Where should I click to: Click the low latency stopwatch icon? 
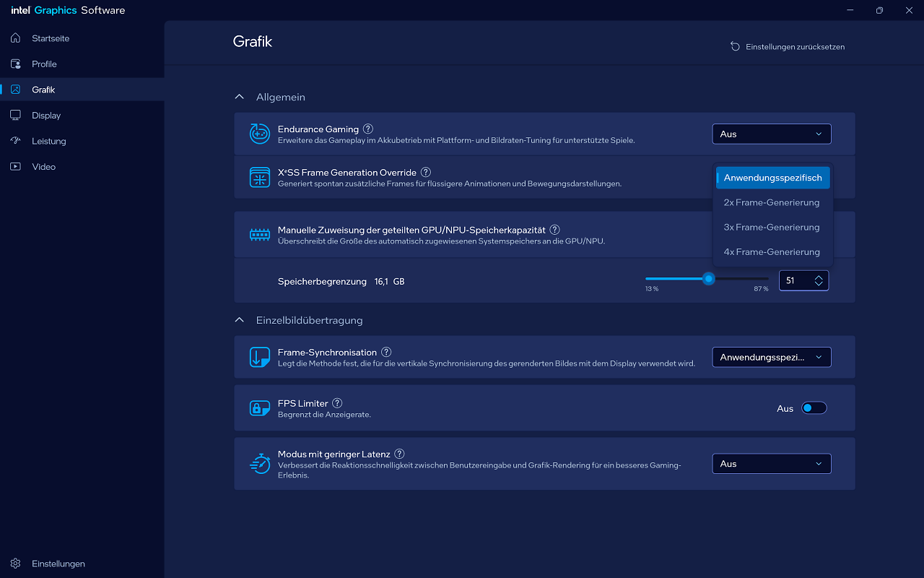[x=260, y=463]
